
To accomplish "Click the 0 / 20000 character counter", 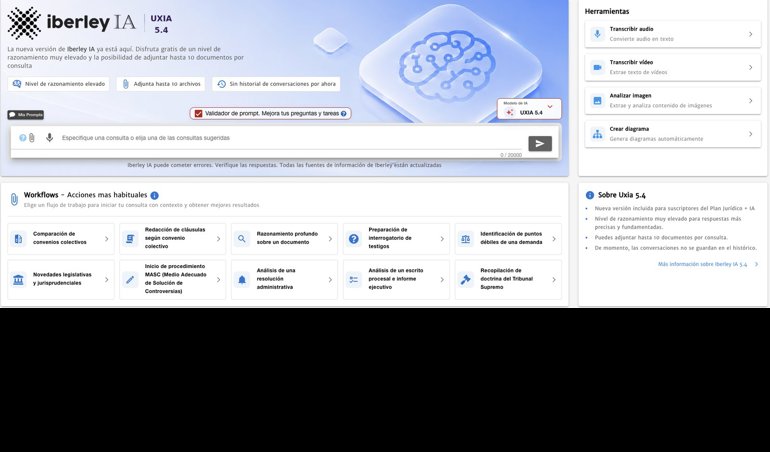I will pyautogui.click(x=511, y=155).
